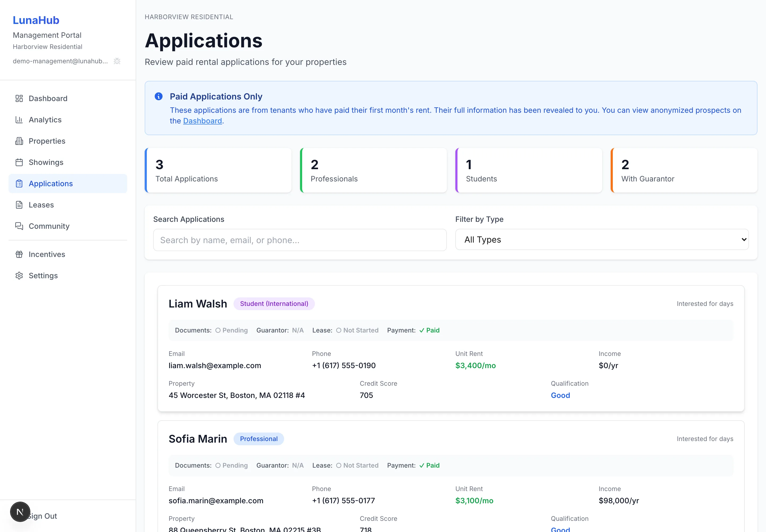Click the Sofia Marin applicant name
766x532 pixels.
[x=198, y=439]
